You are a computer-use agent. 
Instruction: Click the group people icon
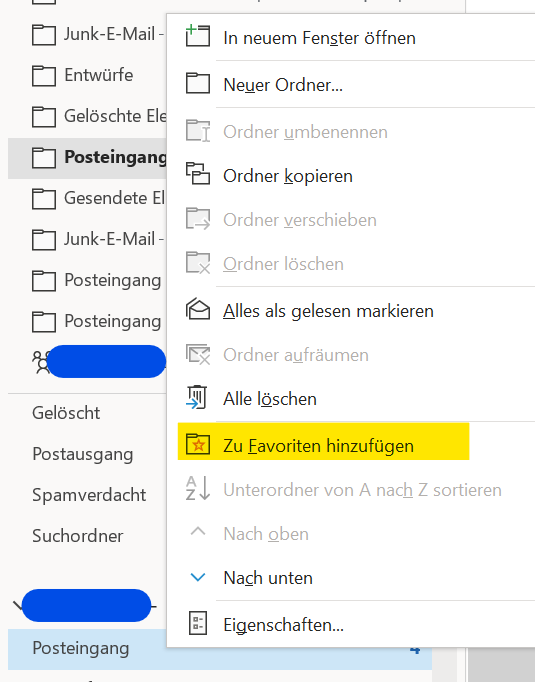coord(41,362)
